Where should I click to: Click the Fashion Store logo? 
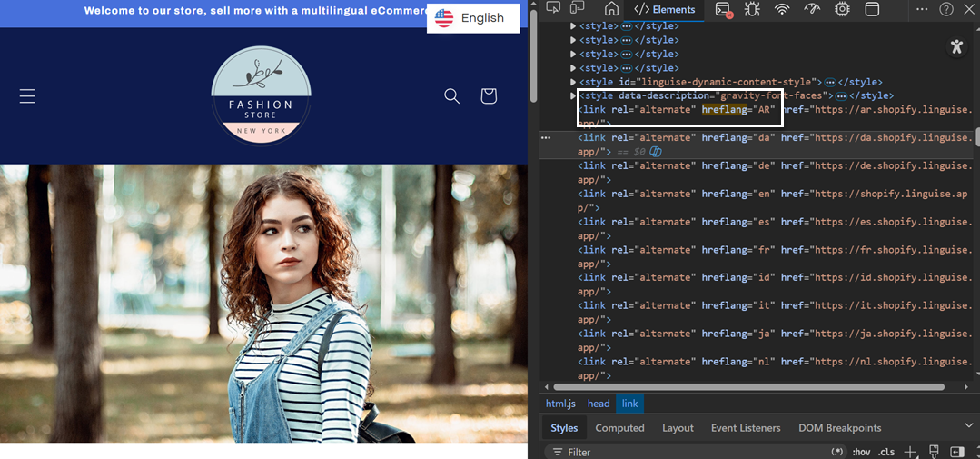(x=262, y=95)
